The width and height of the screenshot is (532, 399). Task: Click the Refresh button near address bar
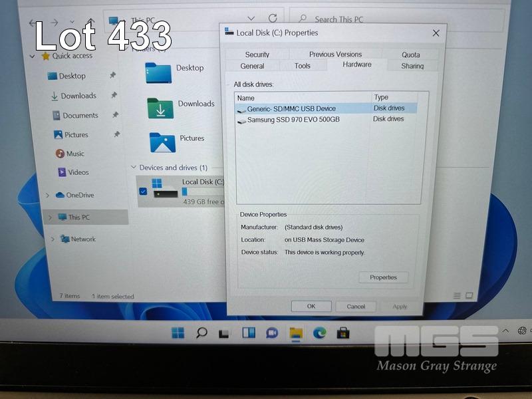click(x=273, y=19)
